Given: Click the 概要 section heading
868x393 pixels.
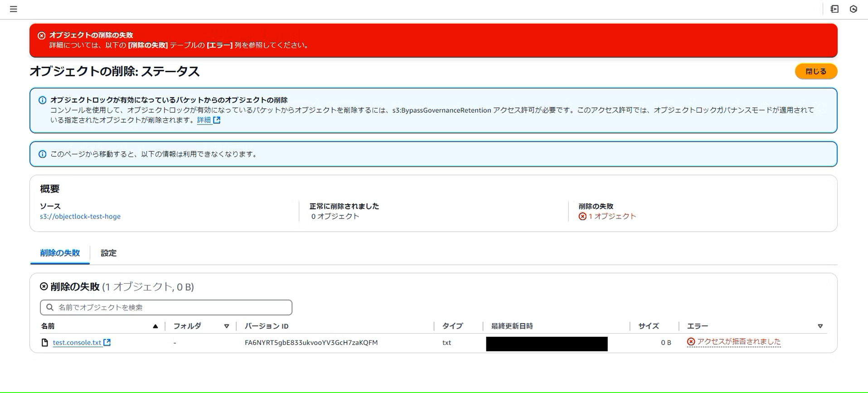Looking at the screenshot, I should 50,189.
